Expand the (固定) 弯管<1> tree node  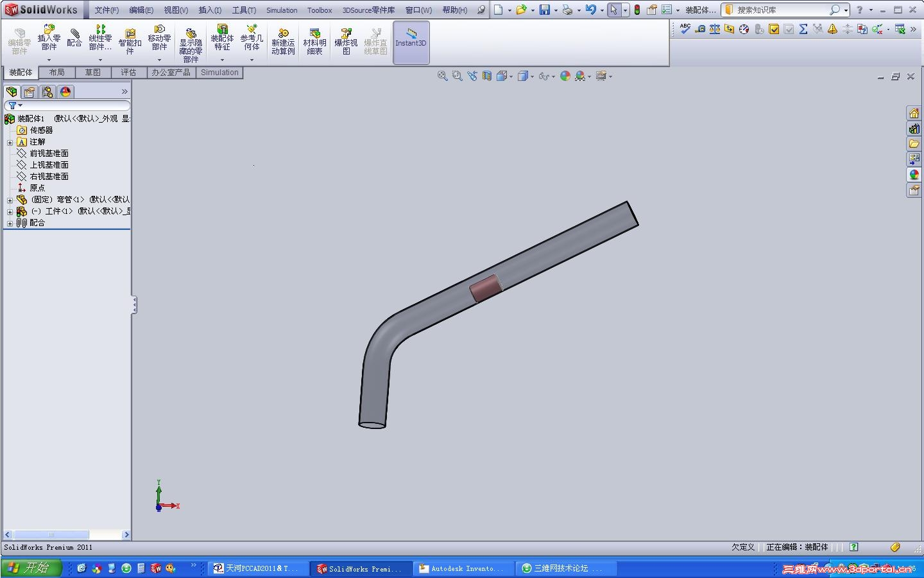tap(10, 200)
